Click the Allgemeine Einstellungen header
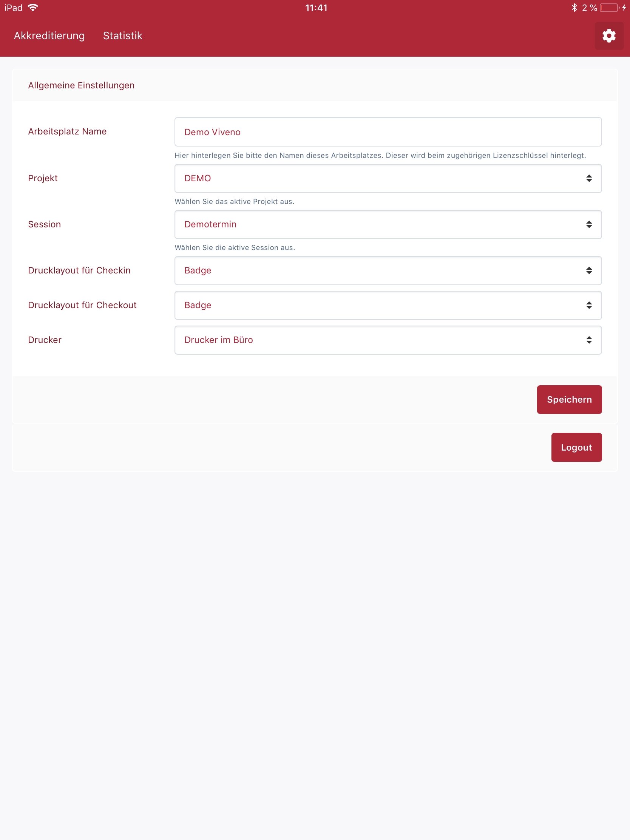Viewport: 630px width, 840px height. (x=81, y=85)
